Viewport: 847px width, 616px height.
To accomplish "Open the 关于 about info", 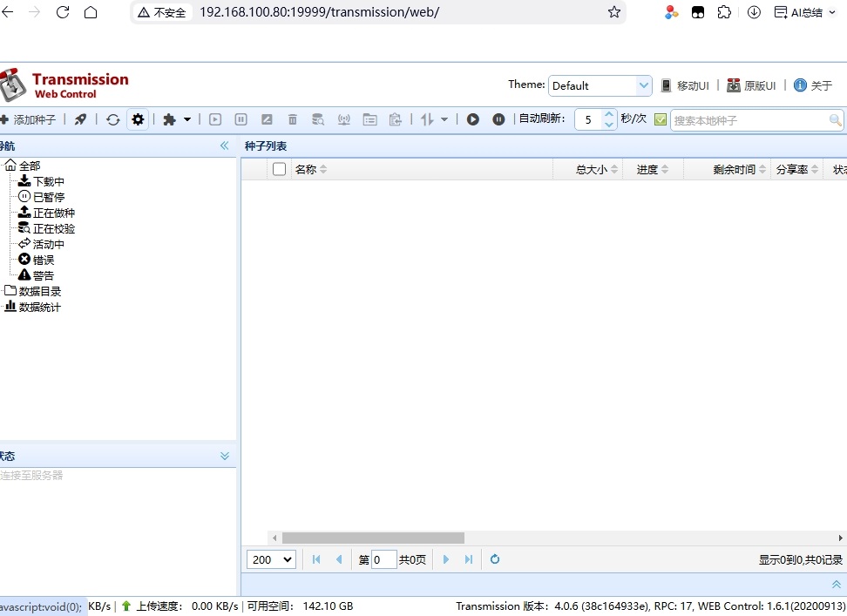I will tap(813, 85).
